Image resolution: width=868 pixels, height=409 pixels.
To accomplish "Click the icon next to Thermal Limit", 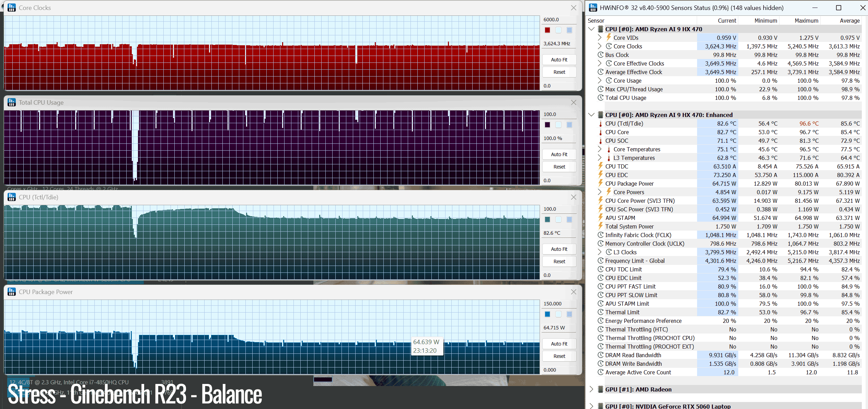I will 600,312.
